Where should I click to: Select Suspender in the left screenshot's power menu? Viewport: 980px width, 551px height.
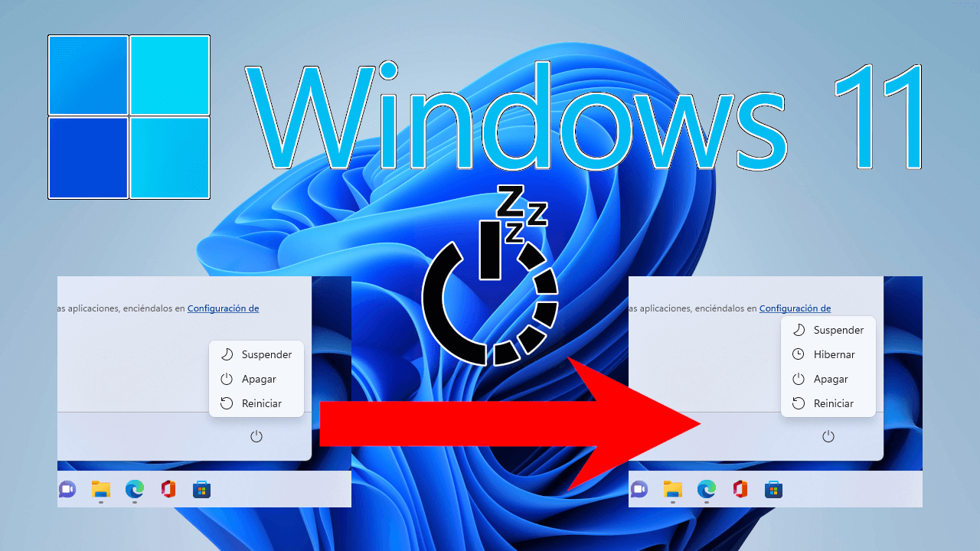tap(256, 354)
